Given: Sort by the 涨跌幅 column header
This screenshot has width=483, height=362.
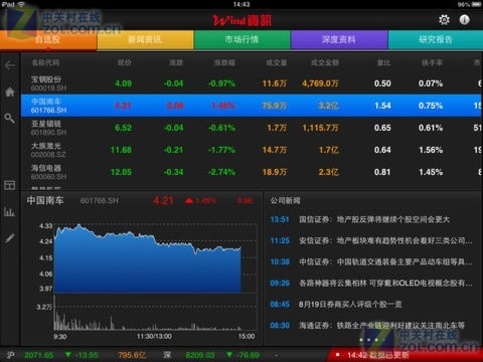Looking at the screenshot, I should coord(224,63).
